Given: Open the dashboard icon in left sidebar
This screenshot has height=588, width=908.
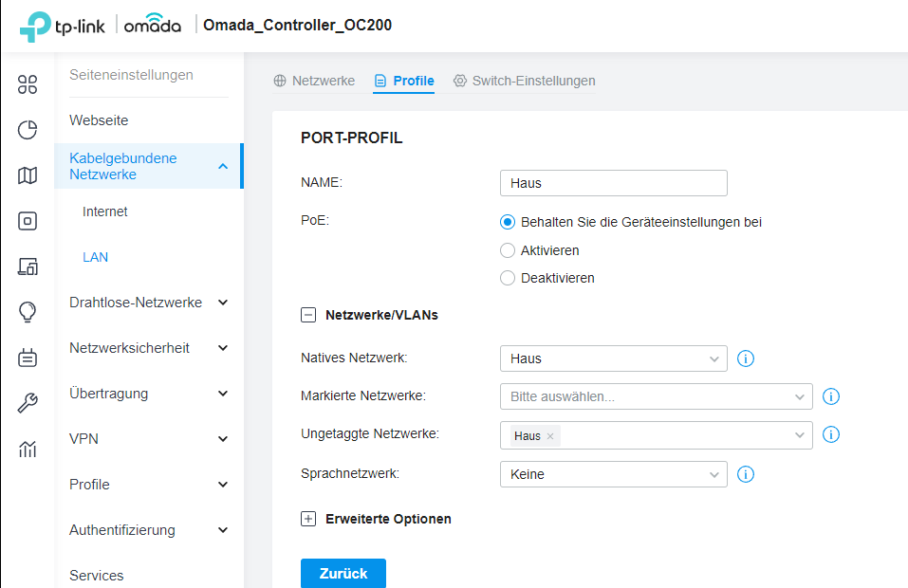Looking at the screenshot, I should point(28,84).
